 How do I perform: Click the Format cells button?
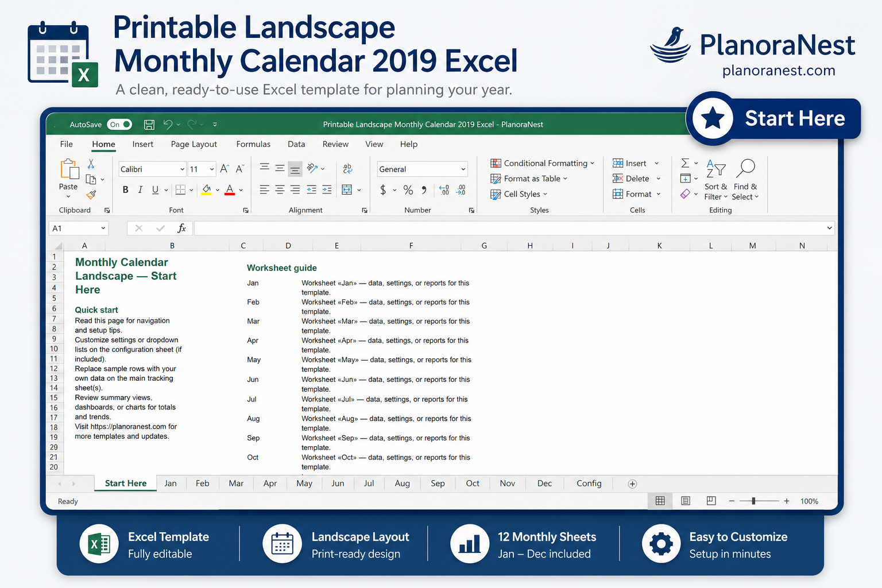tap(637, 195)
